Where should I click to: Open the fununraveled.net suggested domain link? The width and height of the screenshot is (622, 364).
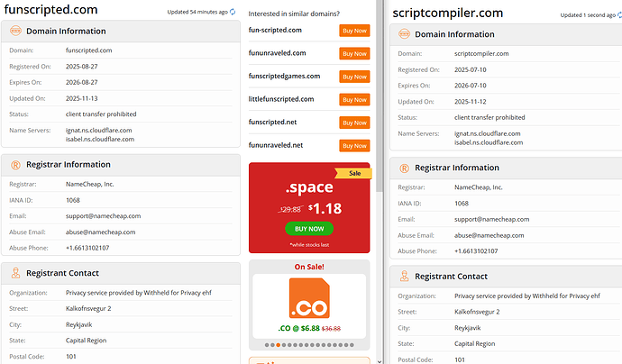[x=276, y=145]
